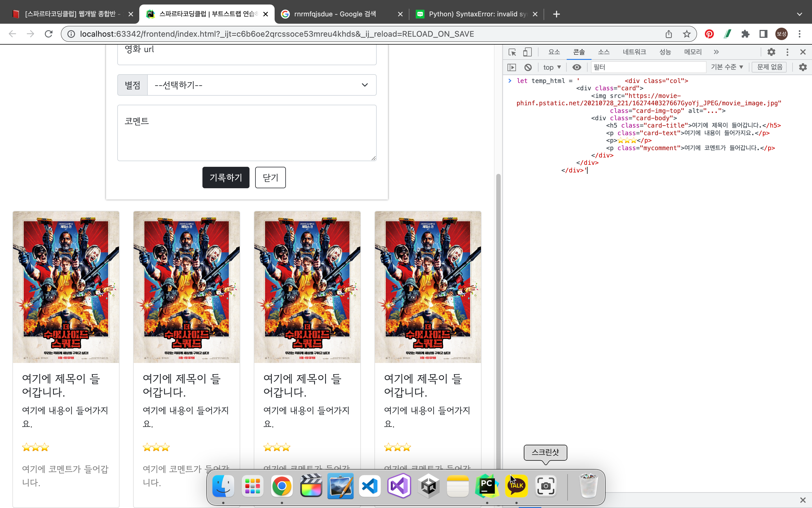
Task: View site information for localhost
Action: [71, 34]
